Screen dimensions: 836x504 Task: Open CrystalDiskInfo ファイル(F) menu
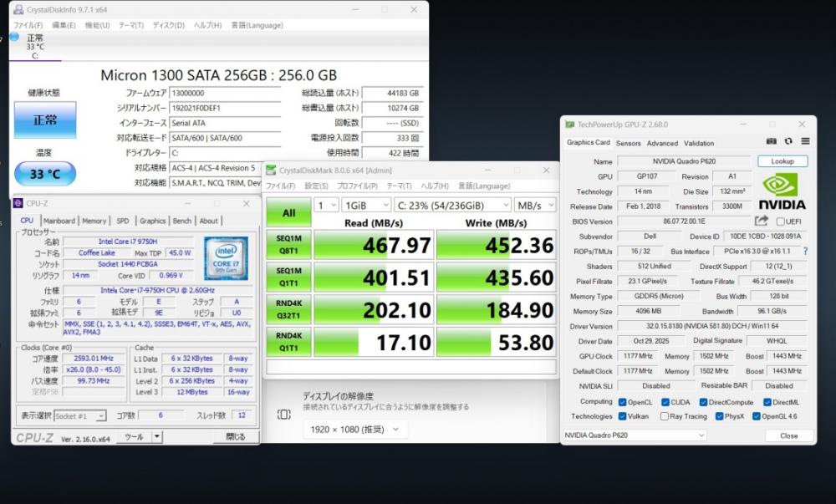pos(28,25)
